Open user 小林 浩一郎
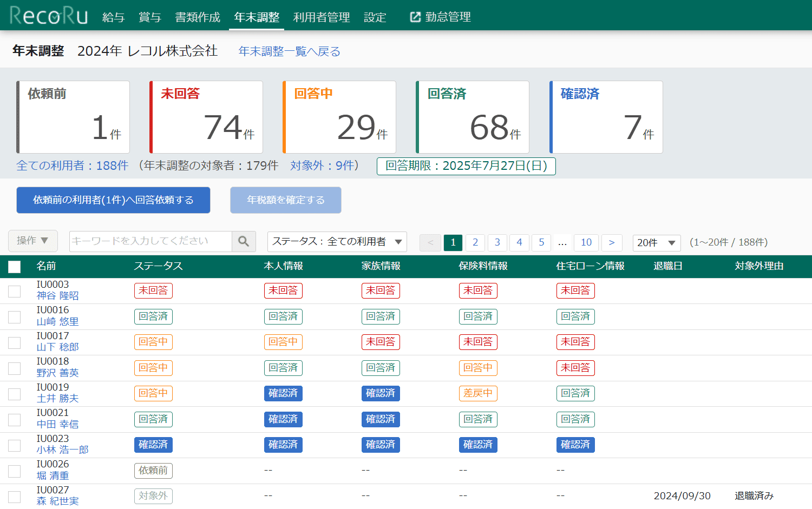Viewport: 812px width, 509px height. click(x=63, y=450)
